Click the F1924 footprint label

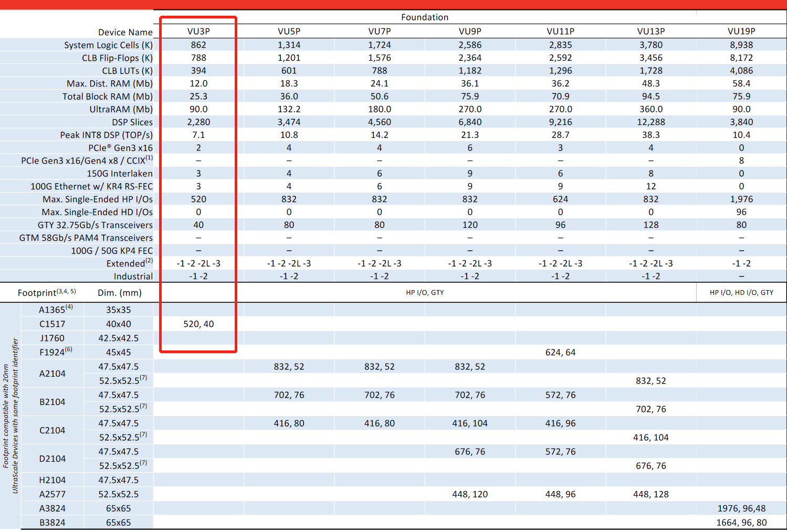pos(56,352)
